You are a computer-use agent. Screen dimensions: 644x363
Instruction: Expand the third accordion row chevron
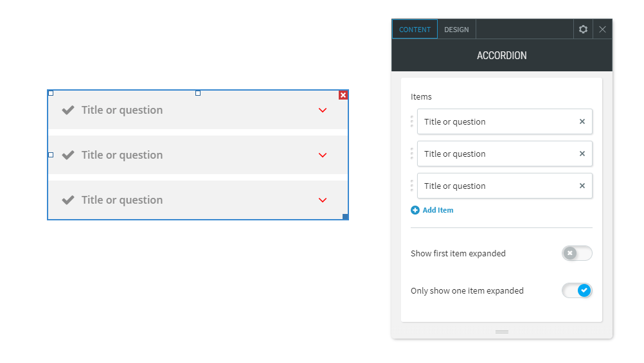[x=323, y=200]
